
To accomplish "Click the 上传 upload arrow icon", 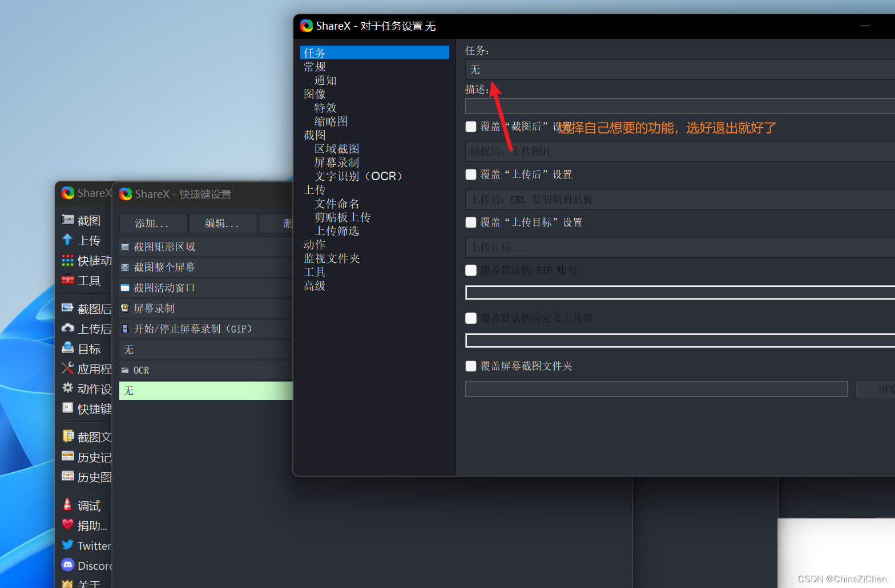I will [68, 240].
